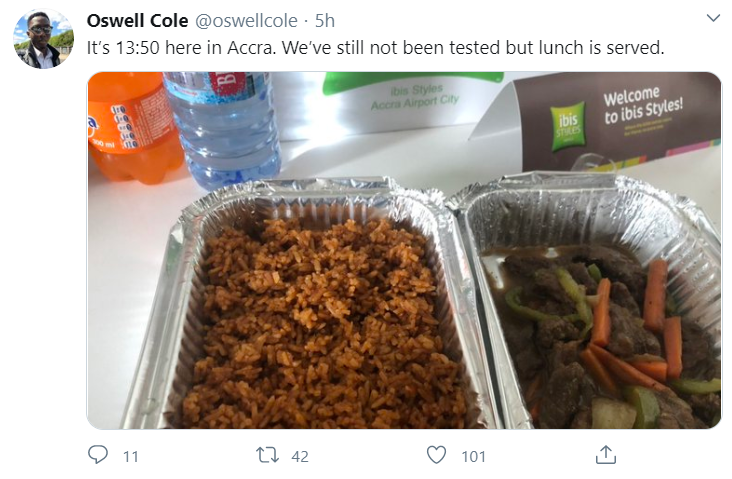The height and width of the screenshot is (479, 732).
Task: Open the share tweet icon
Action: pos(605,455)
